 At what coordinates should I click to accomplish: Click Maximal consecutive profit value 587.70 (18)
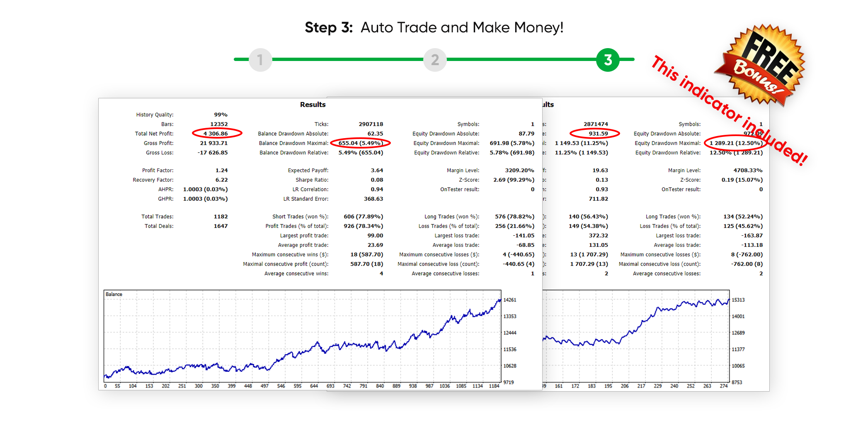tap(367, 264)
